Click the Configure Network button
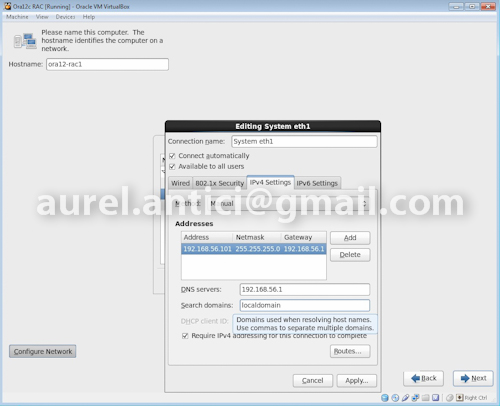The width and height of the screenshot is (500, 406). (x=43, y=351)
